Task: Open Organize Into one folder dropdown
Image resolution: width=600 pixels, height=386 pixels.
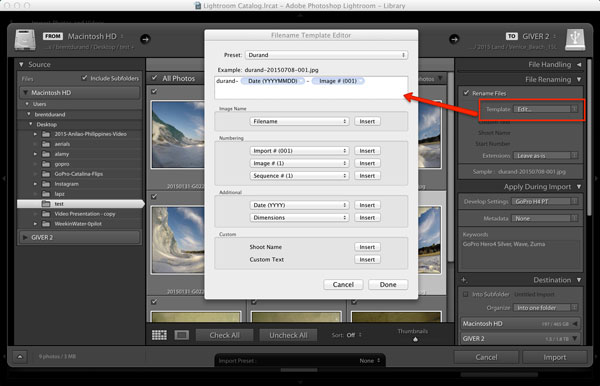Action: [x=545, y=308]
